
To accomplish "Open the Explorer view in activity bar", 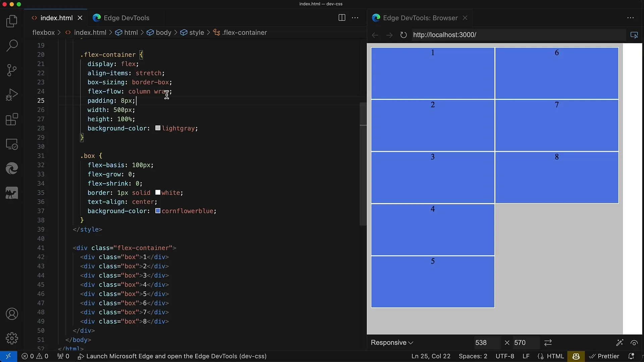I will tap(12, 21).
